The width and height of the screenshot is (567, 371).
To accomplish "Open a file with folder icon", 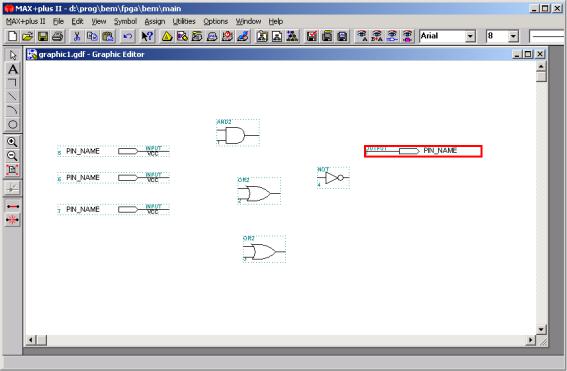I will [x=28, y=36].
